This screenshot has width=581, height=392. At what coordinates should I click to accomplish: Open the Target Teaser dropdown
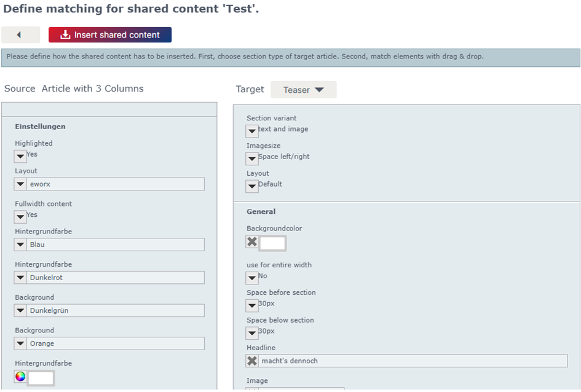pos(304,90)
